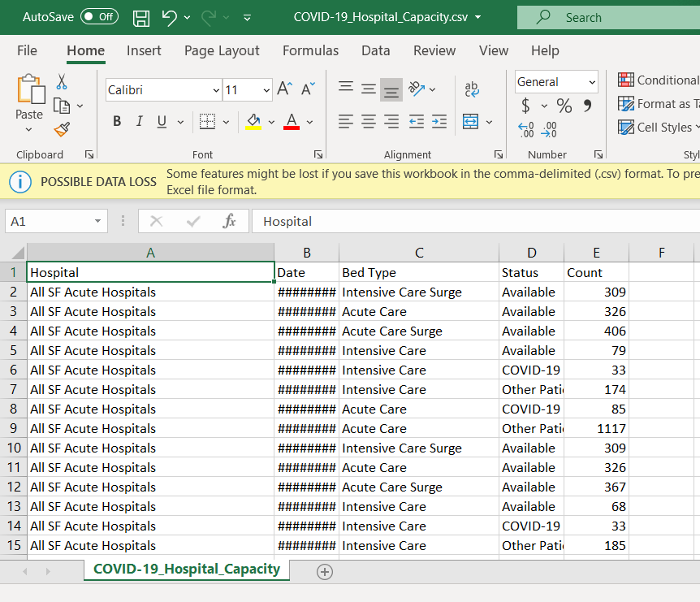Click the Increase Font Size icon
Image resolution: width=700 pixels, height=602 pixels.
tap(284, 89)
